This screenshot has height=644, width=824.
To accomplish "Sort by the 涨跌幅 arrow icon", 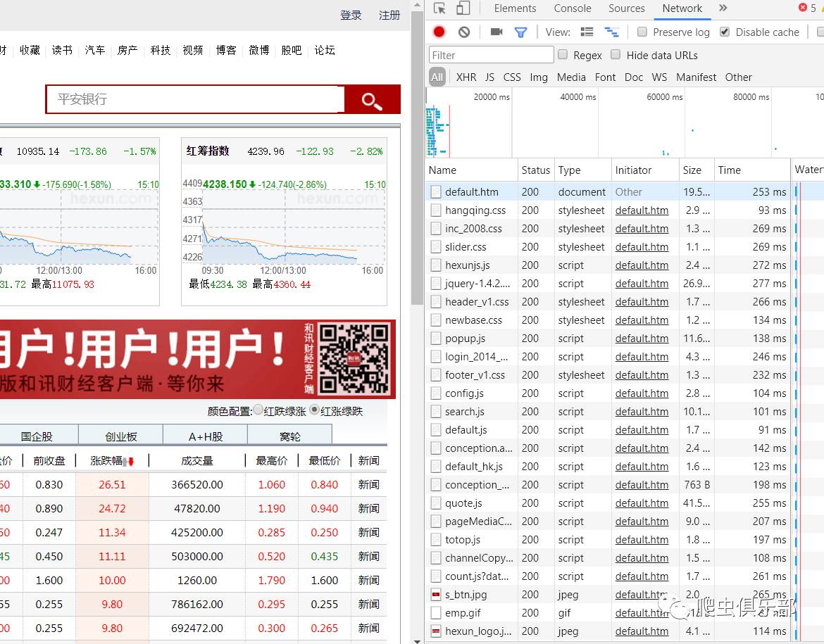I will tap(127, 461).
